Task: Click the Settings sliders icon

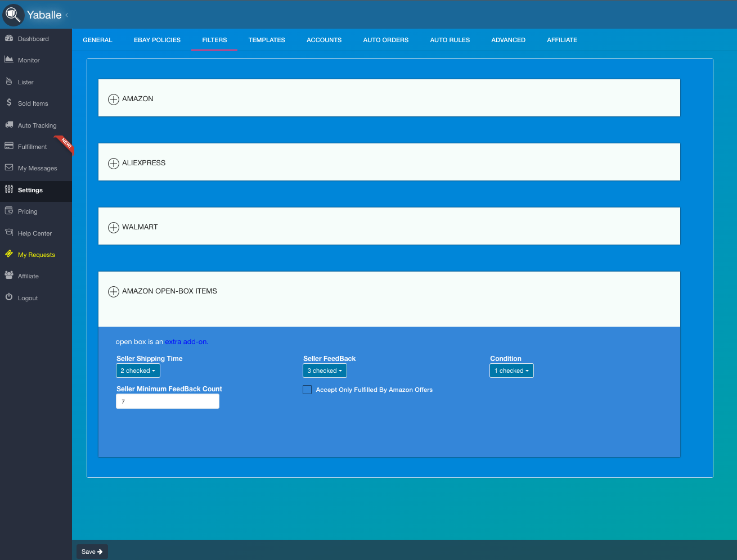Action: pos(9,189)
